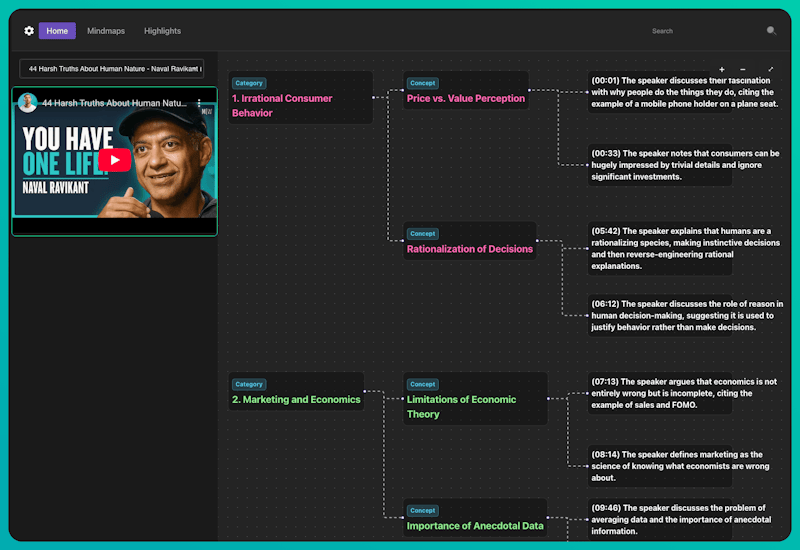
Task: Open the video's three-dot options menu
Action: point(199,103)
